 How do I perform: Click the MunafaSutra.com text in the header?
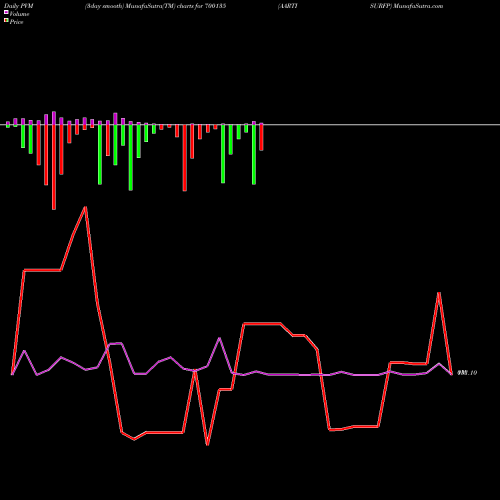(418, 6)
